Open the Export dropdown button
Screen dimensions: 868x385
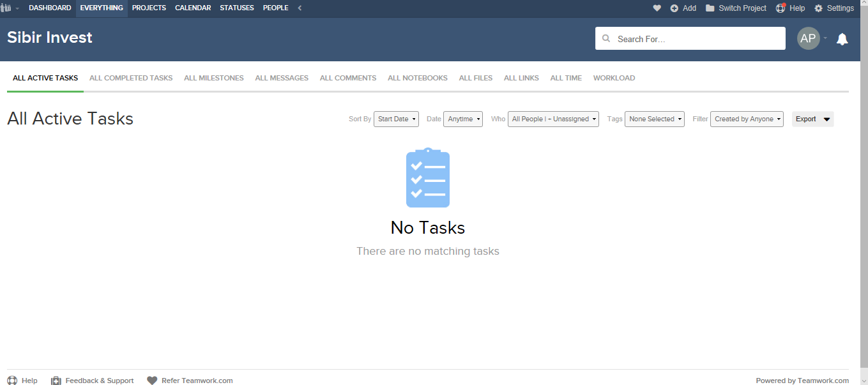click(812, 119)
